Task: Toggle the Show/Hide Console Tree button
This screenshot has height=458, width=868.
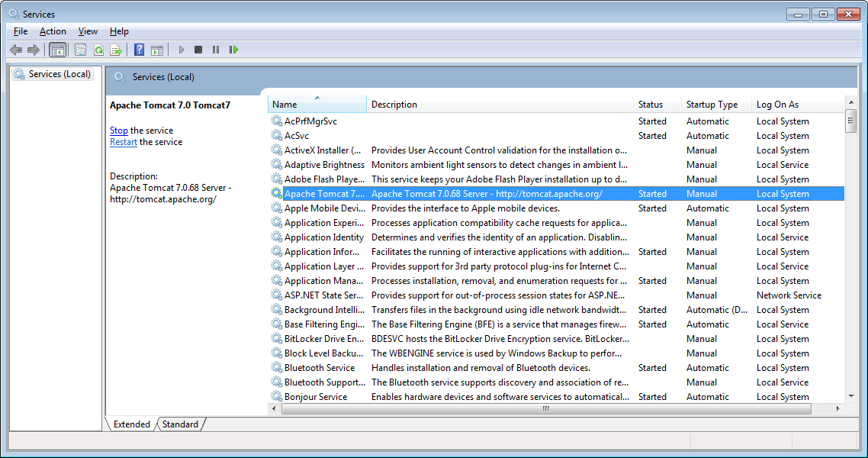Action: (x=57, y=50)
